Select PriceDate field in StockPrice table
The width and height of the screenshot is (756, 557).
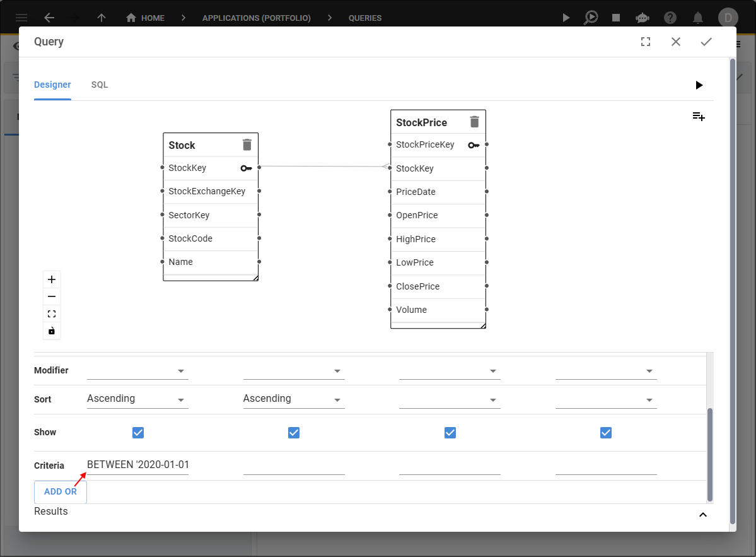point(438,192)
